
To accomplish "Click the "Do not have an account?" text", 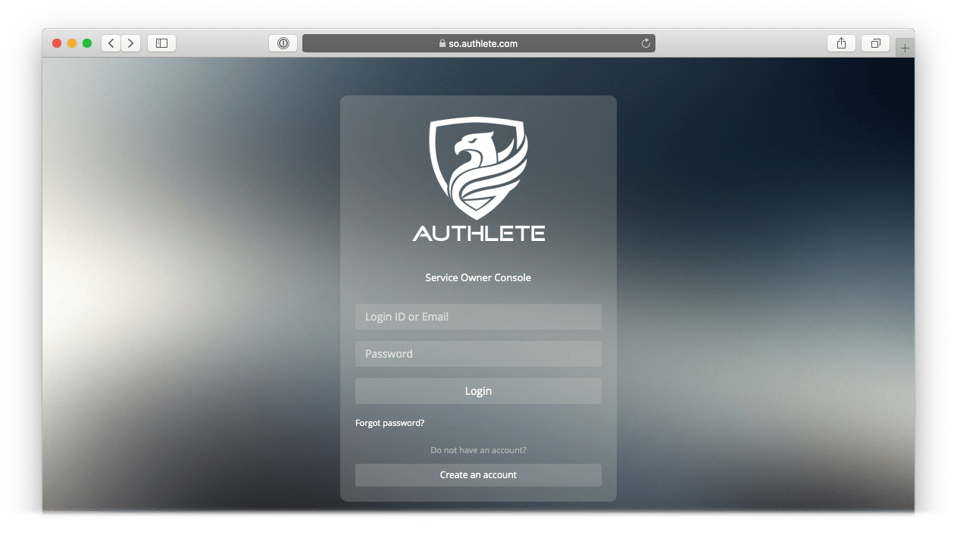I will tap(478, 450).
